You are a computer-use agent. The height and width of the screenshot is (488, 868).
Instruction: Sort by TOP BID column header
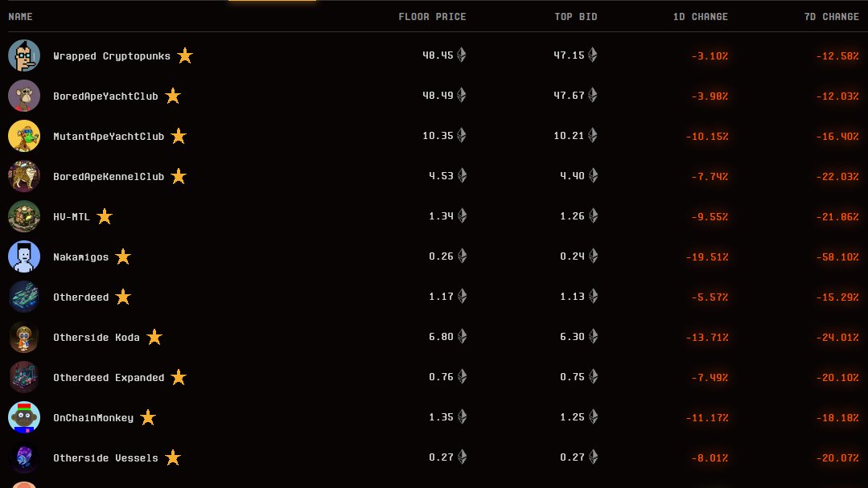tap(576, 17)
